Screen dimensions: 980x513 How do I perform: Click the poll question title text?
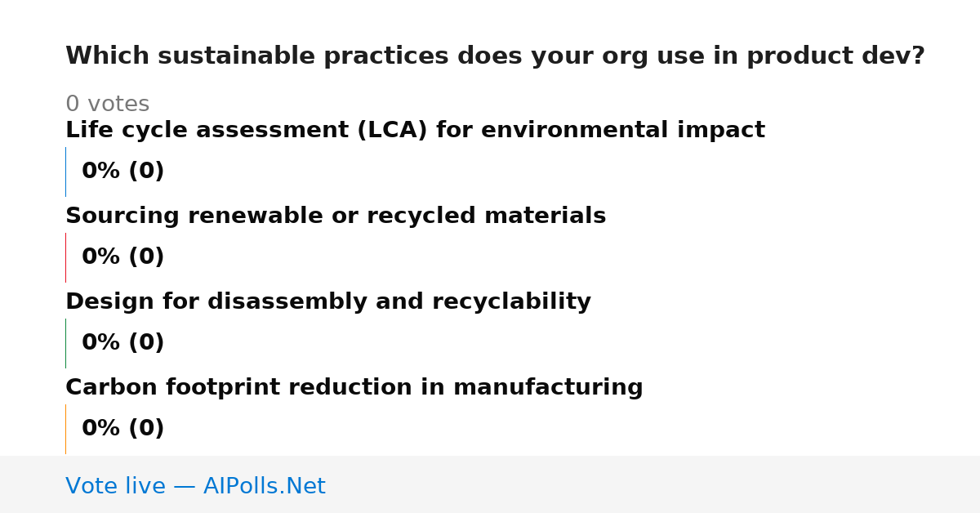click(x=495, y=56)
